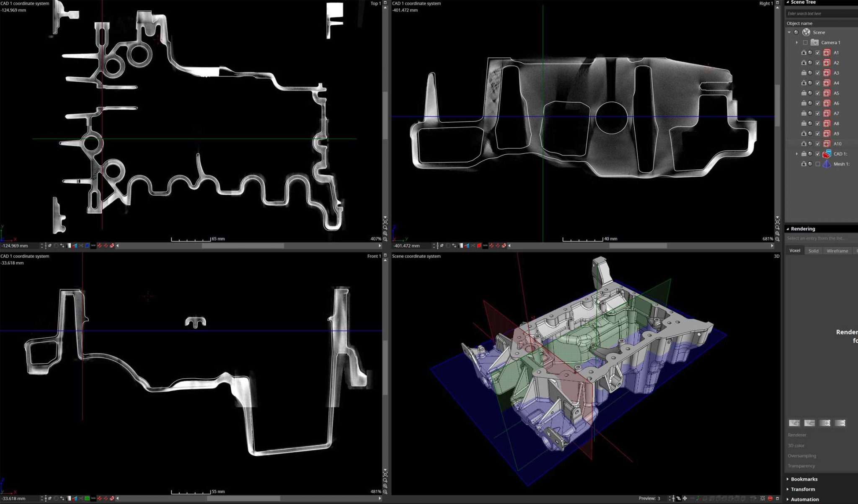Click the Top 1 slice position field
This screenshot has height=504, width=858.
click(19, 246)
